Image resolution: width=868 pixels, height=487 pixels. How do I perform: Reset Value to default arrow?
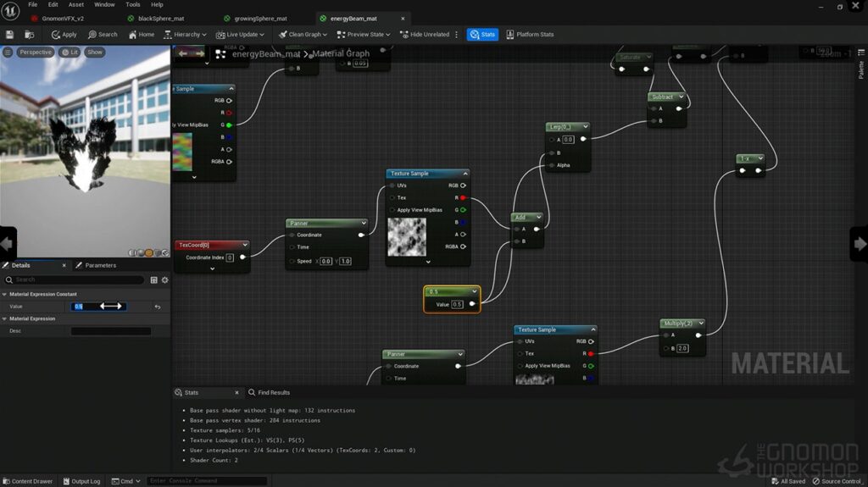click(158, 307)
